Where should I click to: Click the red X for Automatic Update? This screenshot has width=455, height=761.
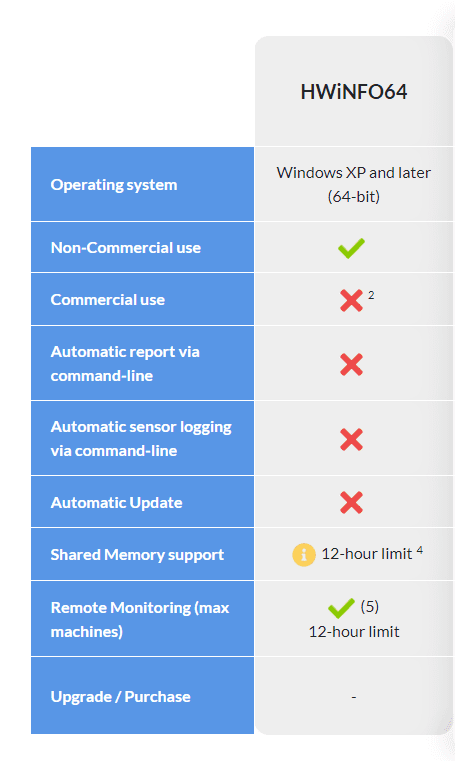[x=351, y=502]
